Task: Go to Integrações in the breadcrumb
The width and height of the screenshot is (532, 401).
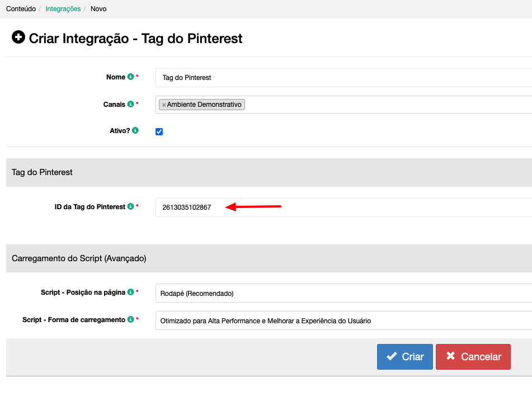Action: [x=63, y=9]
